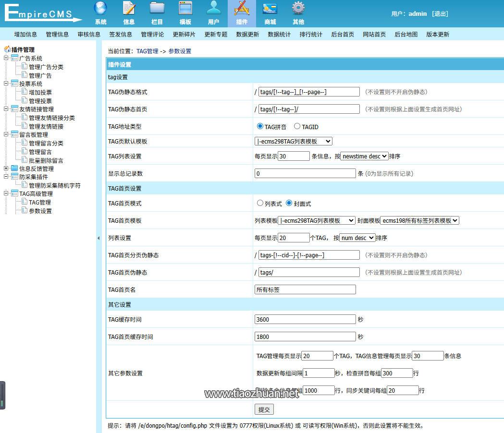Select the TAGID address type
504x433 pixels.
297,126
